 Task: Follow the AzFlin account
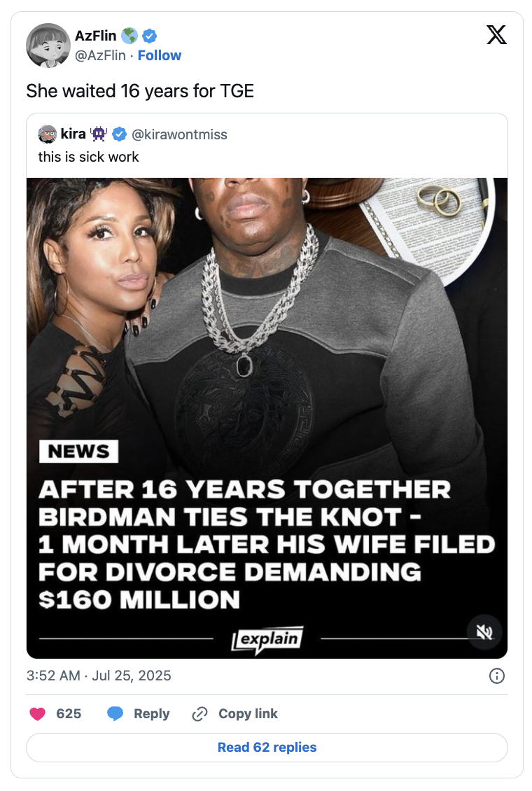tap(160, 55)
